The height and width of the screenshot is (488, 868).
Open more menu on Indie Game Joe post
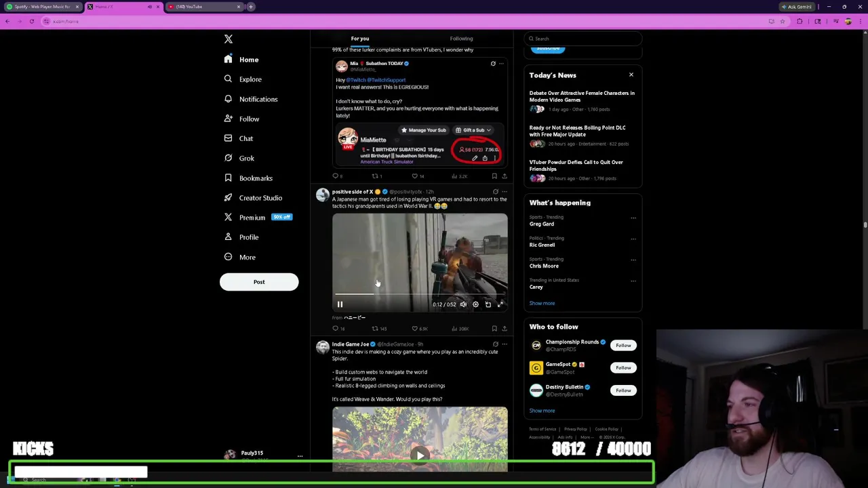pos(504,344)
